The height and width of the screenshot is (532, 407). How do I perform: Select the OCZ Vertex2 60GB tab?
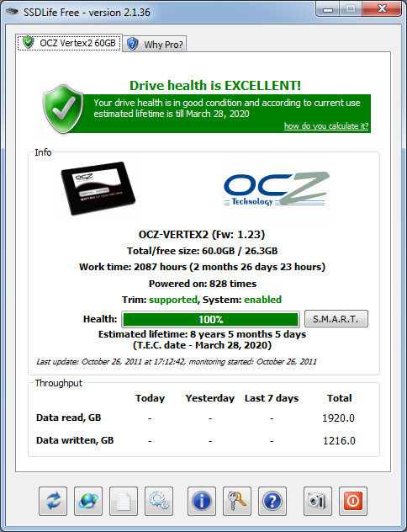(x=70, y=43)
